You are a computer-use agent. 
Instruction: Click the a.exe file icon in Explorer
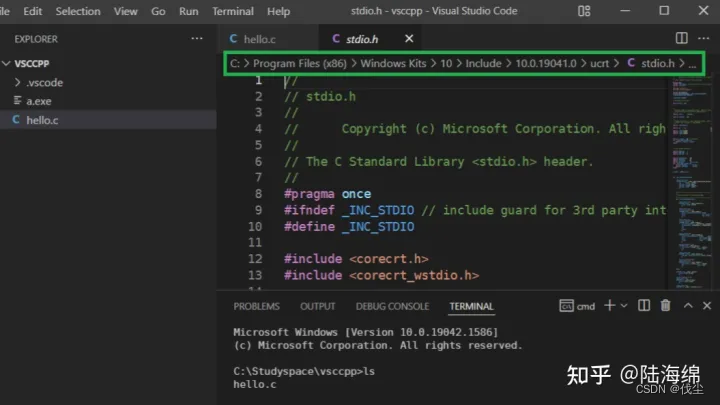coord(17,101)
